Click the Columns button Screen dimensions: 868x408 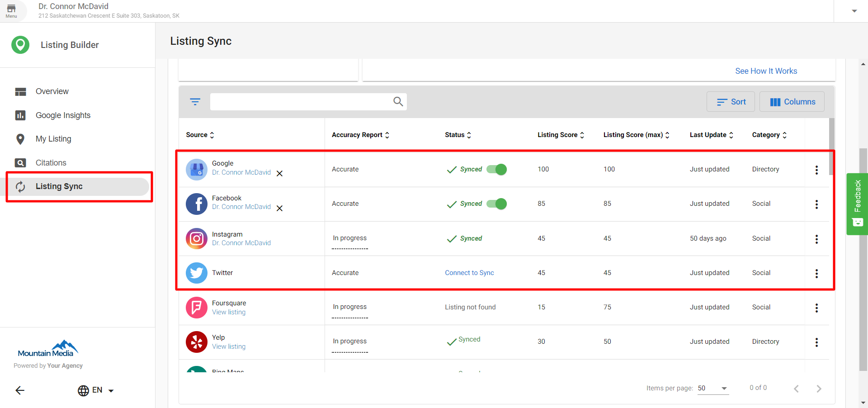[x=792, y=102]
